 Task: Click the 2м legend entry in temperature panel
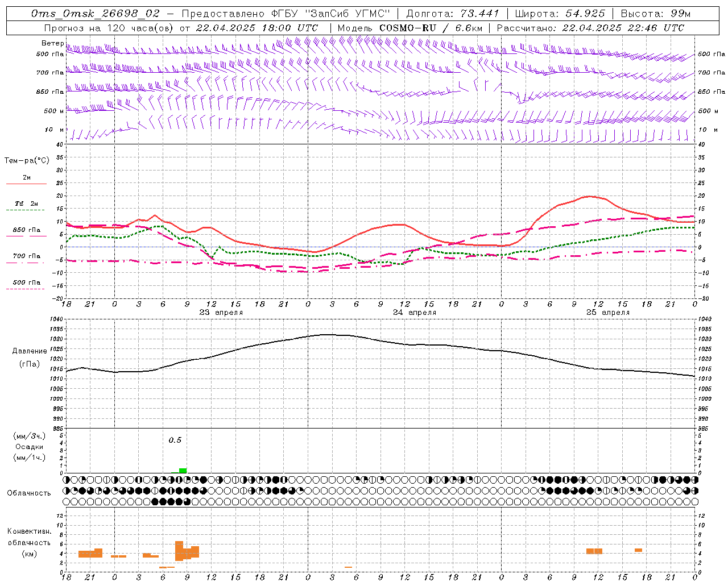pyautogui.click(x=27, y=178)
